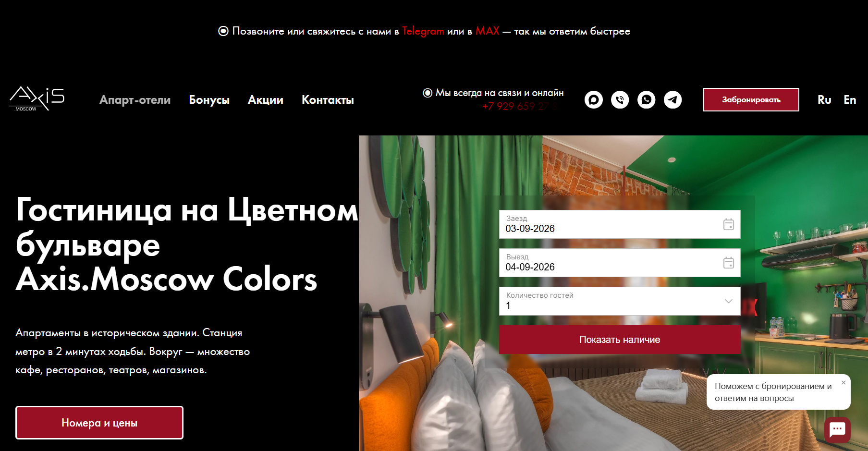Close the booking help popup
Image resolution: width=868 pixels, height=451 pixels.
point(844,383)
